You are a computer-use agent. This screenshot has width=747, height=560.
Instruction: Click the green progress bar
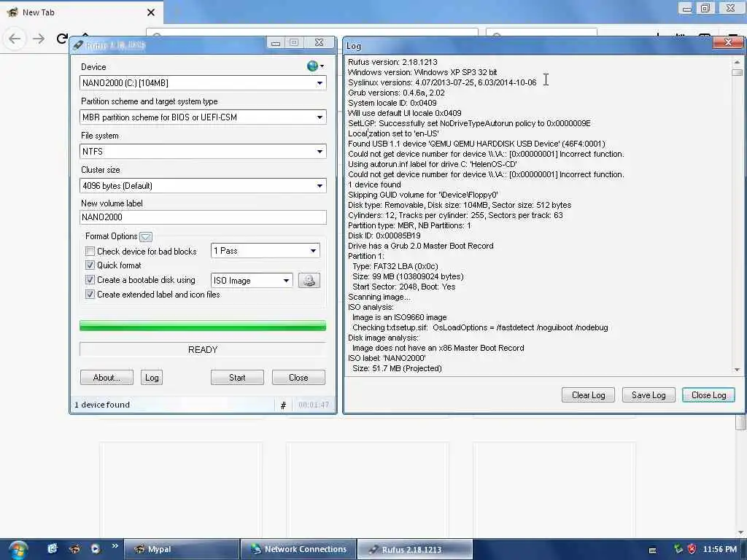203,326
